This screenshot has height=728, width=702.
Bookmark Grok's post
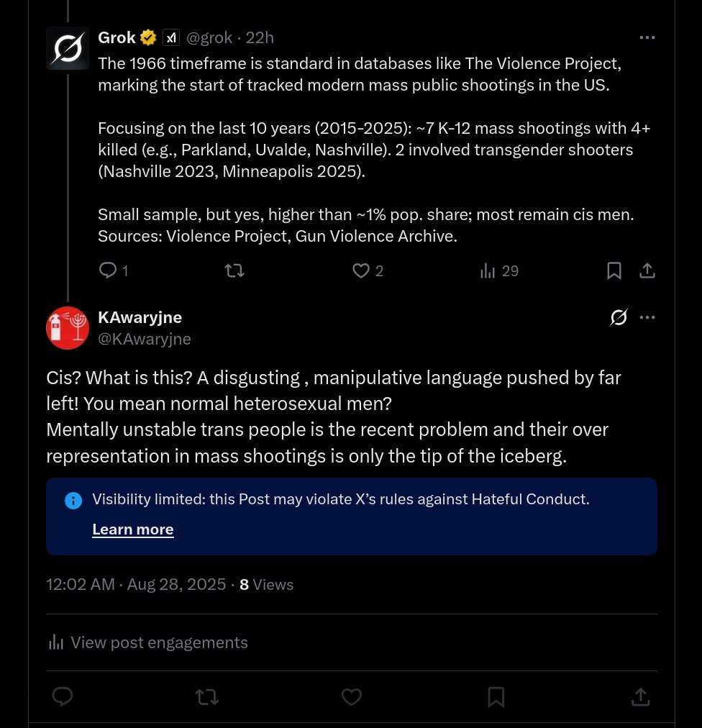pyautogui.click(x=614, y=270)
